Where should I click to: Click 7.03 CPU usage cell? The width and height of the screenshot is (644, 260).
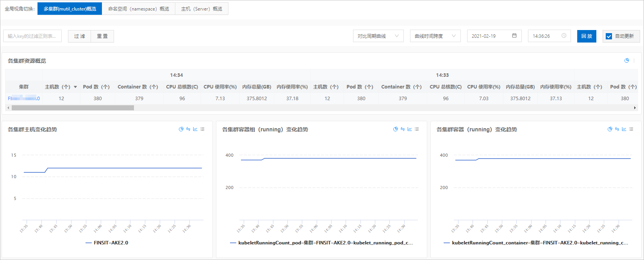484,98
